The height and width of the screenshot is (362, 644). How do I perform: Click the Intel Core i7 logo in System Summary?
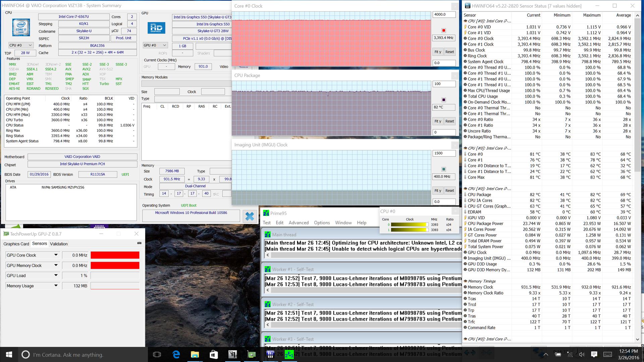[x=21, y=27]
